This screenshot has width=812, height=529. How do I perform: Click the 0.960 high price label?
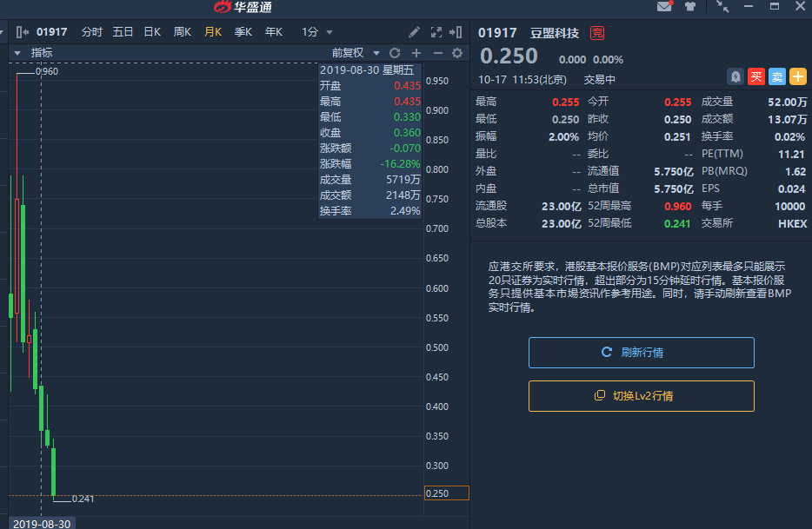coord(47,71)
